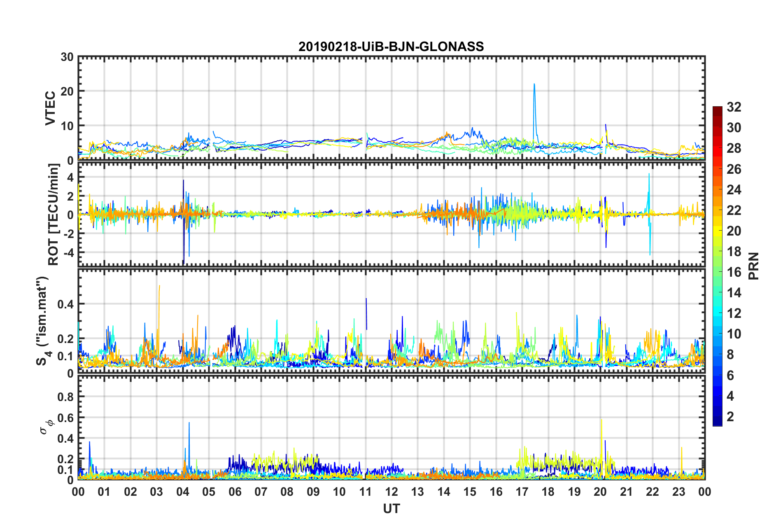783x532 pixels.
Task: Click the UT x-axis label
Action: 391,509
